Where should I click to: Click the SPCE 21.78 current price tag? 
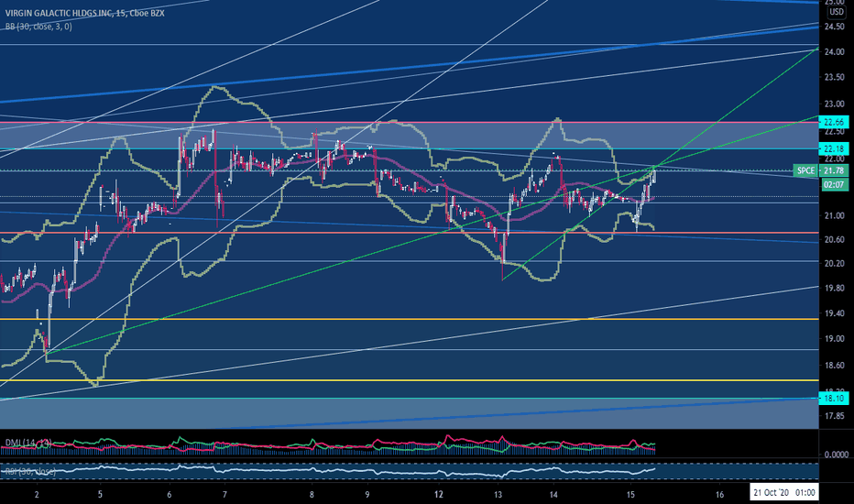tap(820, 170)
